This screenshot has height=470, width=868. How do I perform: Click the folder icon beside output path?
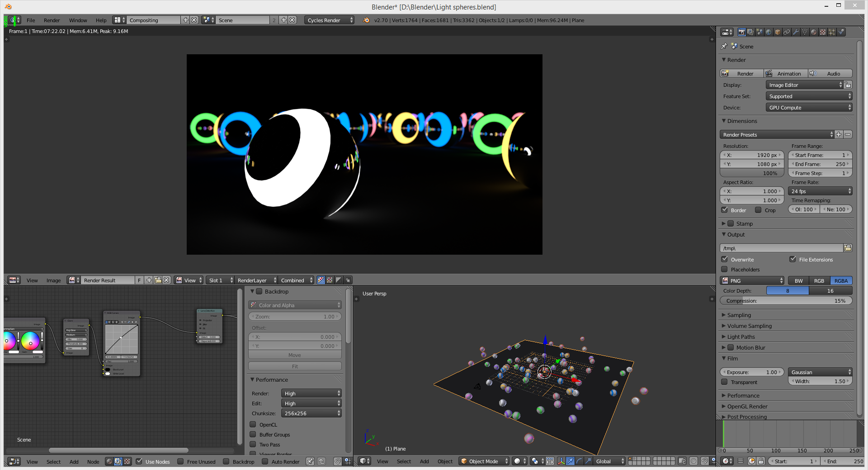[848, 248]
